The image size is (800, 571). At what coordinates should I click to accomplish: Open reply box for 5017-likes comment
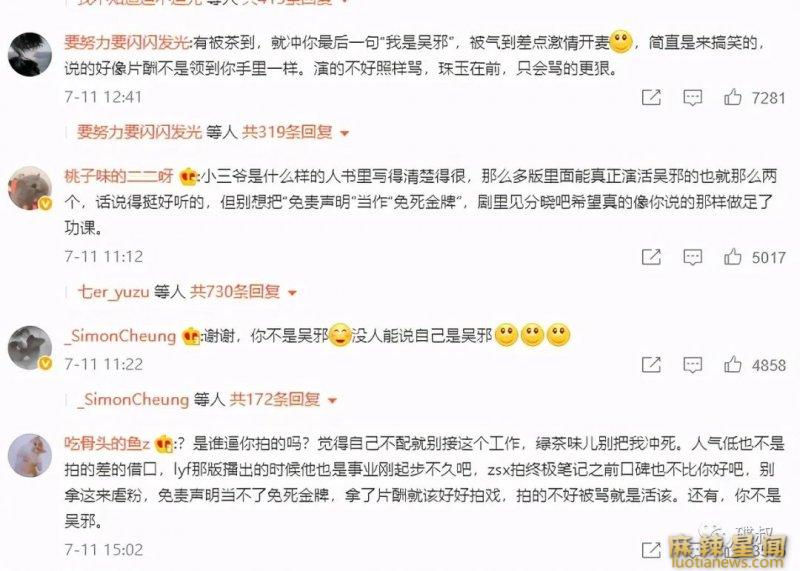(692, 257)
